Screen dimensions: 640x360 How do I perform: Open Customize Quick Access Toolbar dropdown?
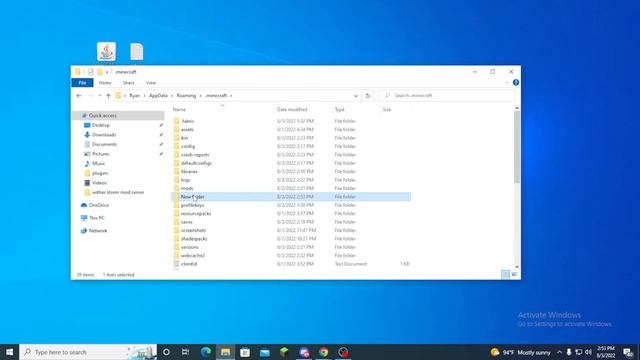tap(107, 72)
